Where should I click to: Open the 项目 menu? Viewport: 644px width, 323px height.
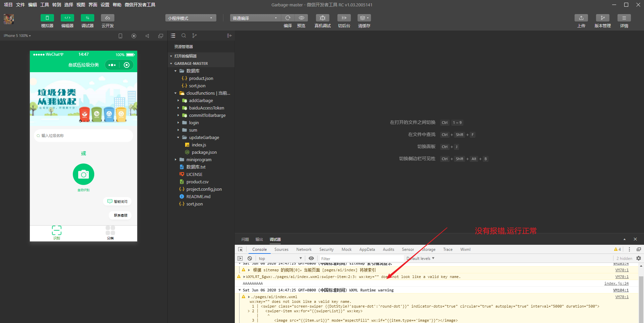(x=8, y=5)
